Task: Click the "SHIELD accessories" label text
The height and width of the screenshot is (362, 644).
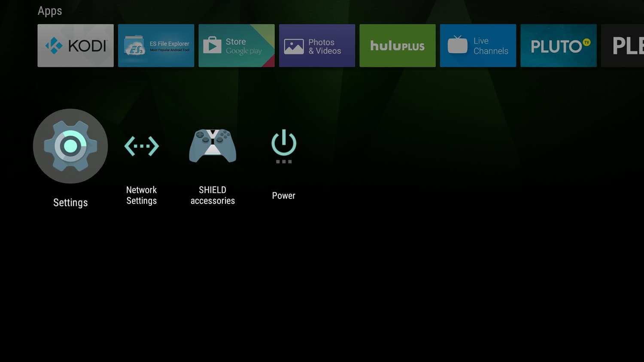Action: (213, 195)
